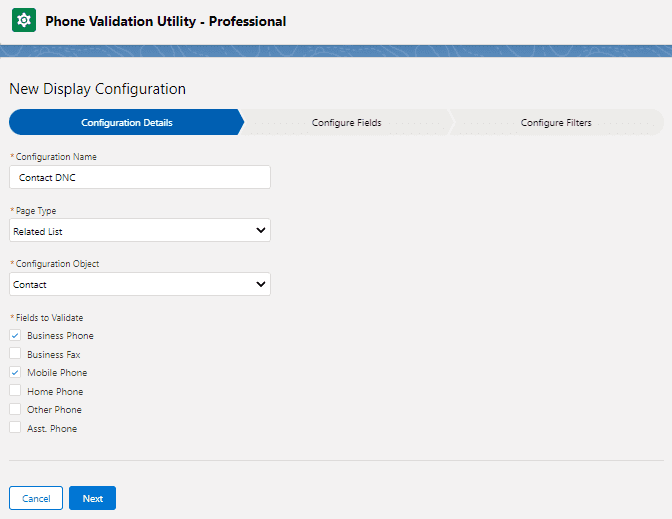
Task: Click the green gear app icon
Action: click(24, 21)
